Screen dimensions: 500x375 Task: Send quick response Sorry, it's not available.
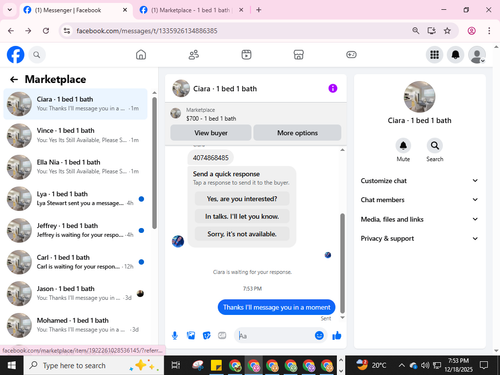242,234
